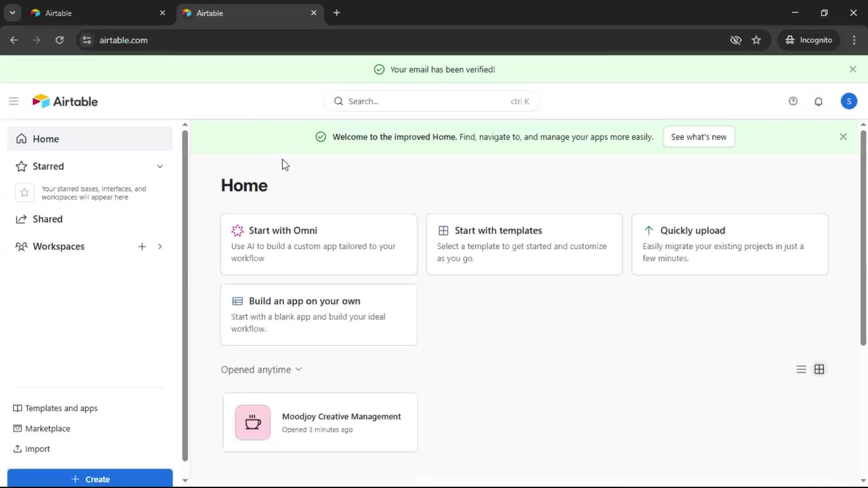Open the account avatar S menu
Screen dimensions: 868x488
(849, 101)
